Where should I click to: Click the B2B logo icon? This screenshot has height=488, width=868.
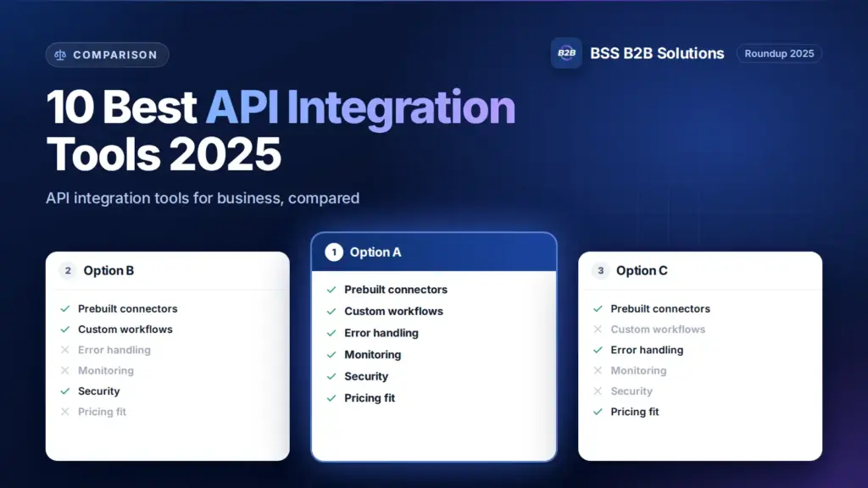565,53
